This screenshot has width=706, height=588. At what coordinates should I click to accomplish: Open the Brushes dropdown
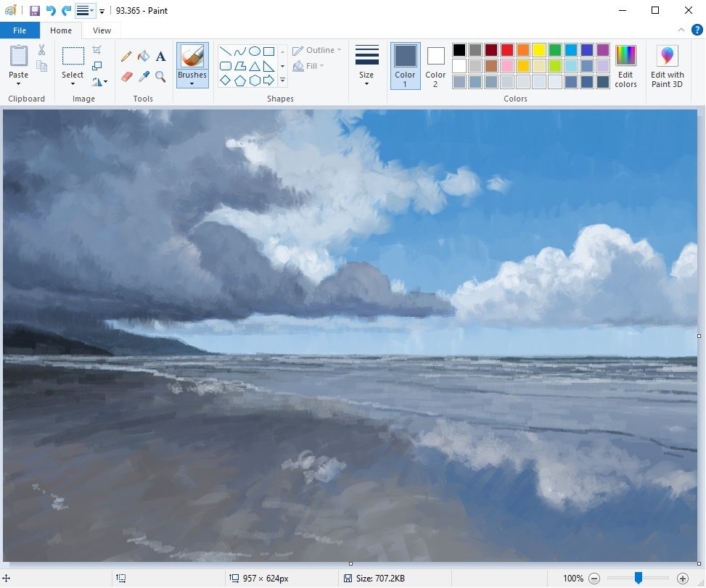pyautogui.click(x=192, y=83)
